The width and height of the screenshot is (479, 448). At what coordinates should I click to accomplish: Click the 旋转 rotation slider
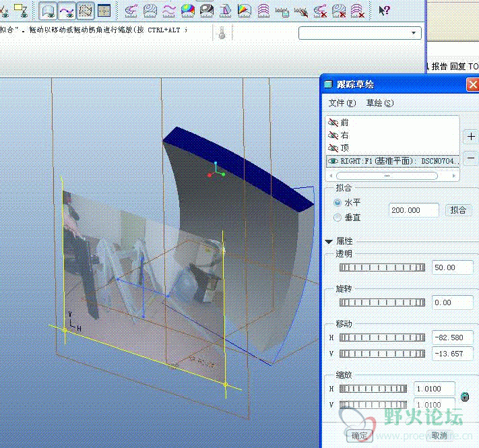pos(382,302)
